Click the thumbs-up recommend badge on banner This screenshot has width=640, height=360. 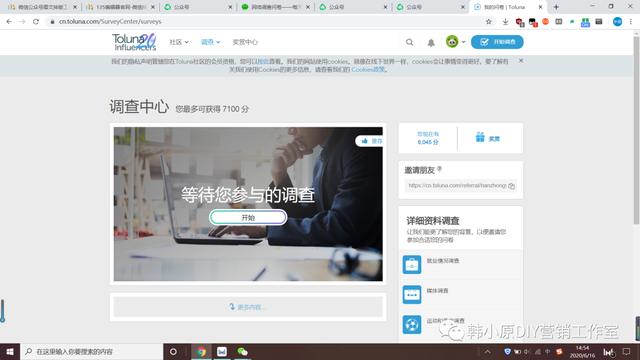click(369, 141)
